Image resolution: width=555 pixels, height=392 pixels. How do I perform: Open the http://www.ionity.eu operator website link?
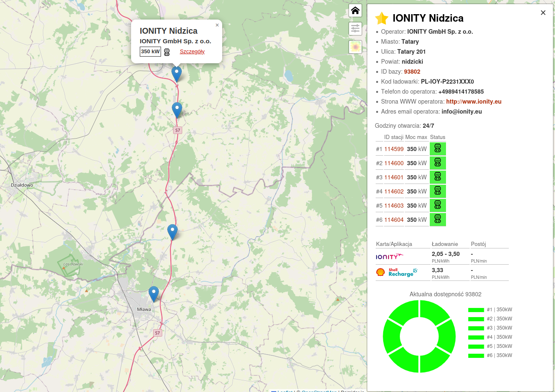(474, 102)
